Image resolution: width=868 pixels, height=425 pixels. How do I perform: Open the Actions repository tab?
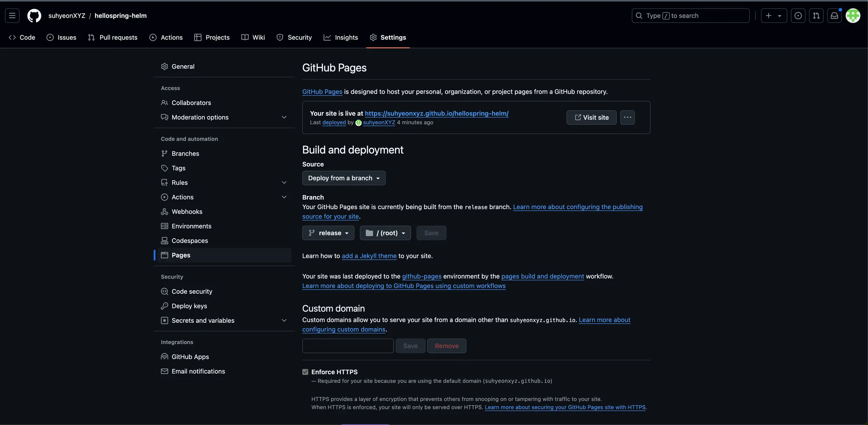[166, 37]
